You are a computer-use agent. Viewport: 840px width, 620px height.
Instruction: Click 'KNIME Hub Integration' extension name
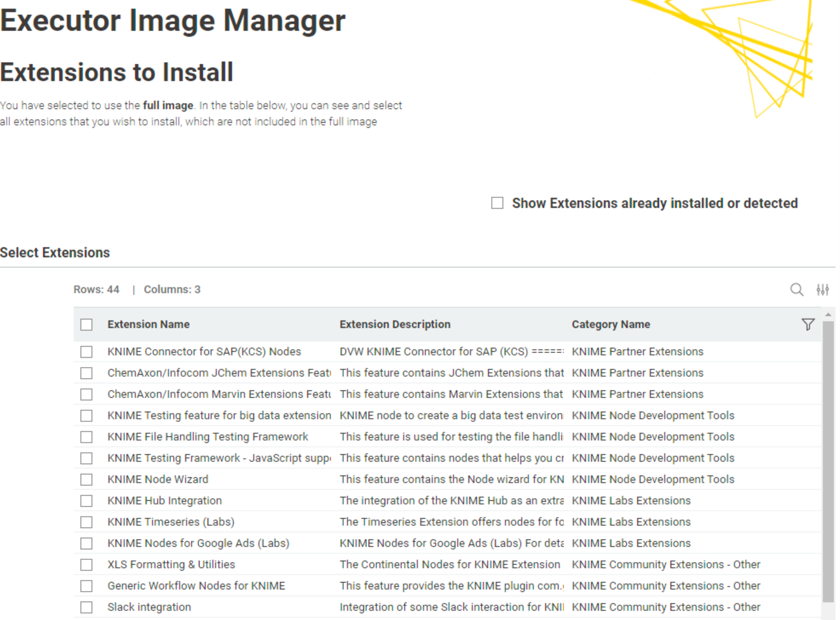pos(164,501)
